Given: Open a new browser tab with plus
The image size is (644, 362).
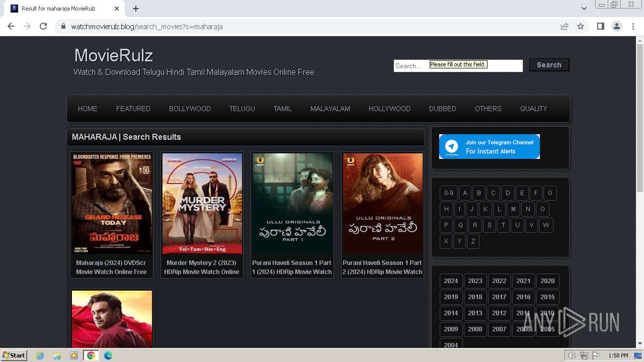Looking at the screenshot, I should pyautogui.click(x=136, y=9).
